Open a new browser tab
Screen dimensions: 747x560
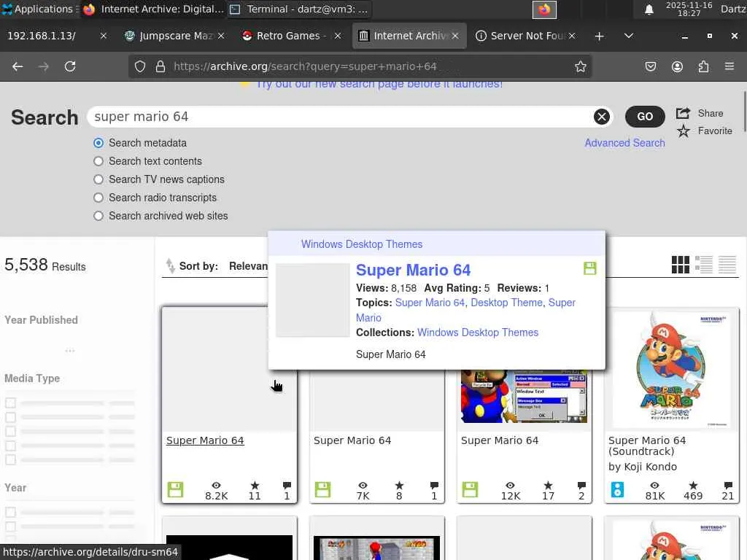[600, 36]
